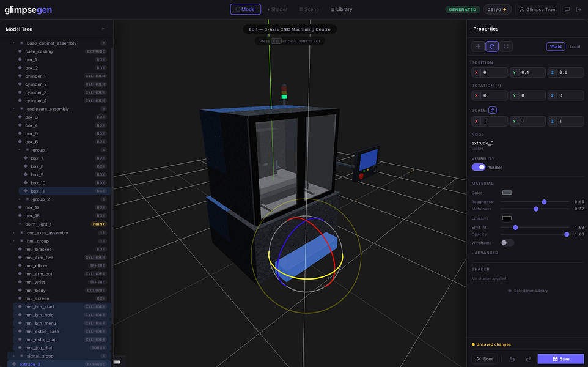The image size is (588, 367).
Task: Switch to Local coordinate space
Action: pyautogui.click(x=575, y=46)
